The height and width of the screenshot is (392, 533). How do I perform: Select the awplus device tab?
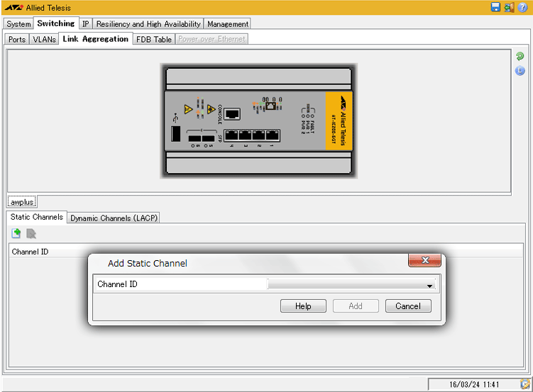(x=22, y=202)
